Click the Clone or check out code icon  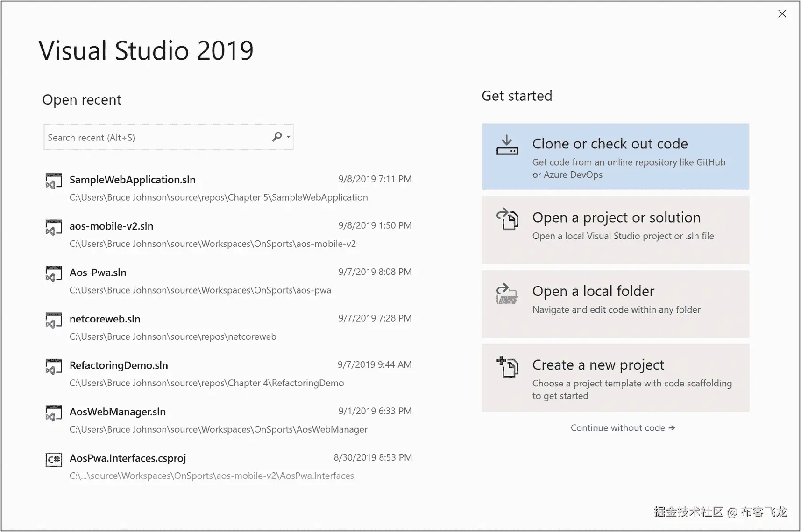[x=507, y=145]
